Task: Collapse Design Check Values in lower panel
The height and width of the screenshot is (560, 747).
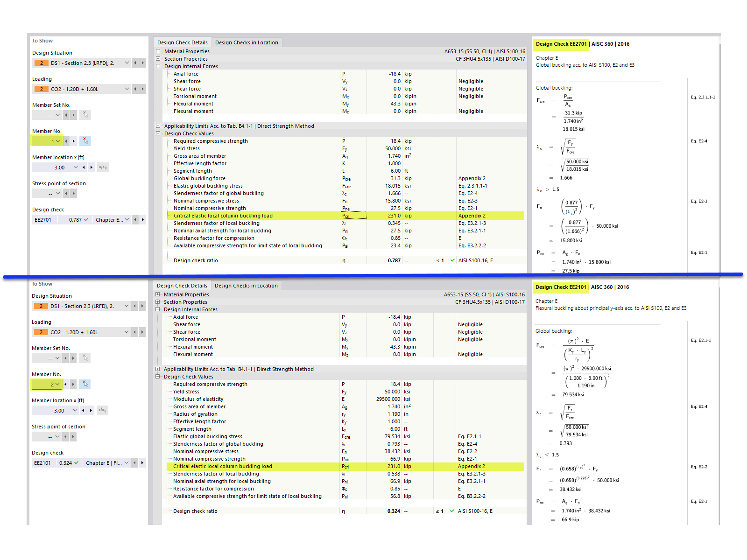Action: (158, 377)
